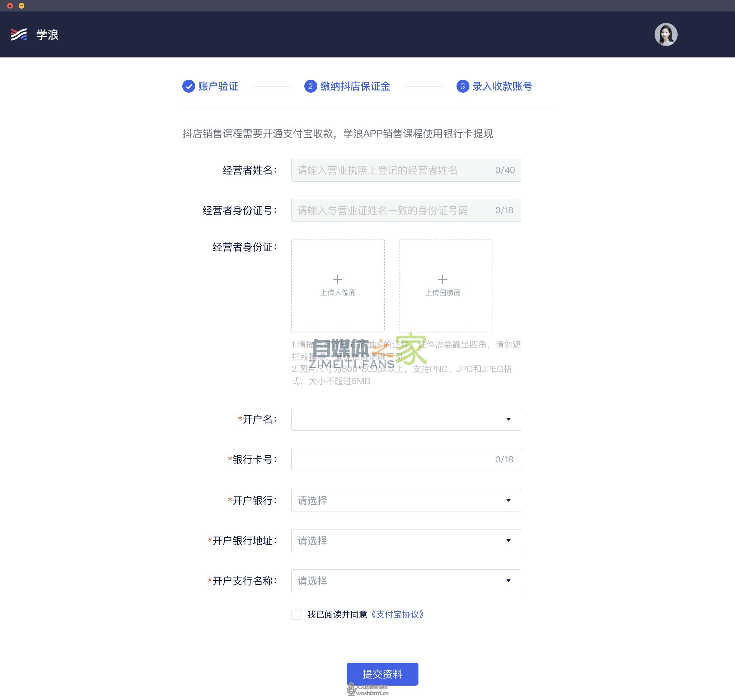This screenshot has width=735, height=700.
Task: Go to 缴纳抖店保证金 step tab
Action: tap(355, 86)
